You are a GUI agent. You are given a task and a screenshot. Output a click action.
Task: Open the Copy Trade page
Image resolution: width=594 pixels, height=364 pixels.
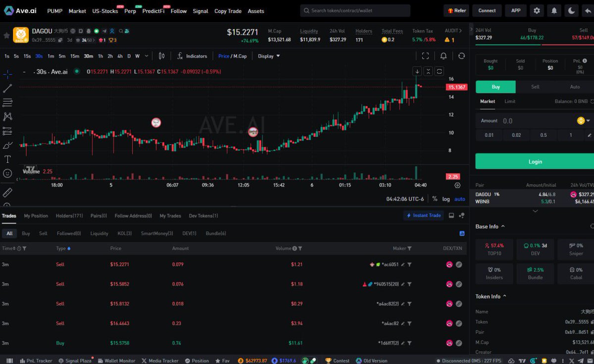click(x=228, y=11)
